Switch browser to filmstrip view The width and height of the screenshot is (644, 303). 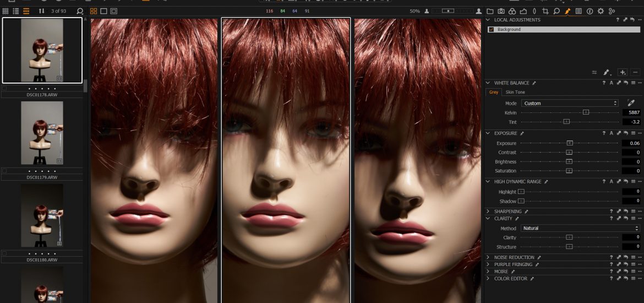[26, 11]
